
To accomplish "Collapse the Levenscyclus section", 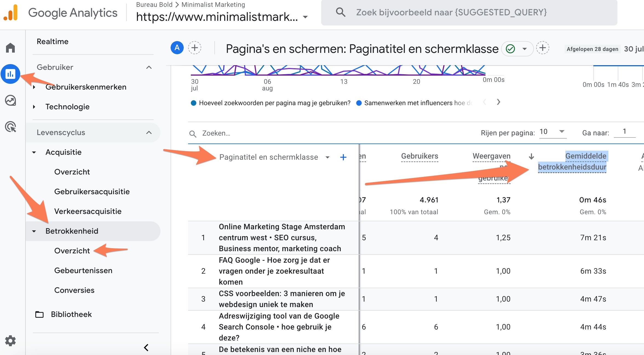I will [149, 133].
